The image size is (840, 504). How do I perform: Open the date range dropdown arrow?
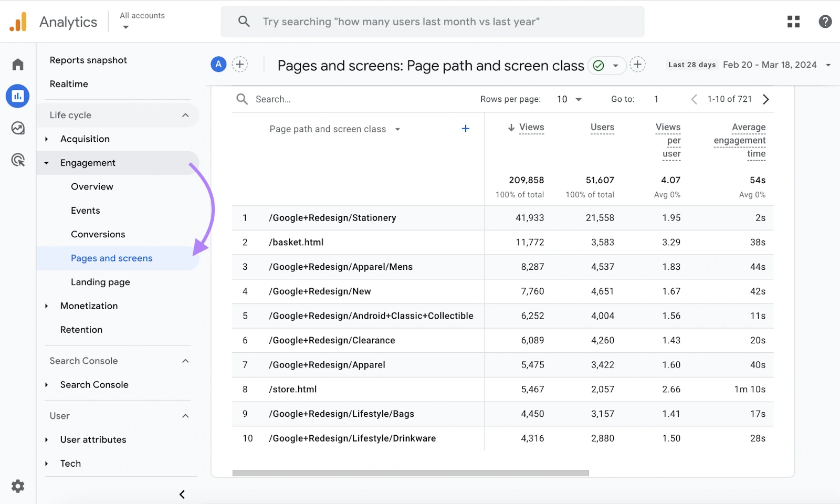[828, 65]
